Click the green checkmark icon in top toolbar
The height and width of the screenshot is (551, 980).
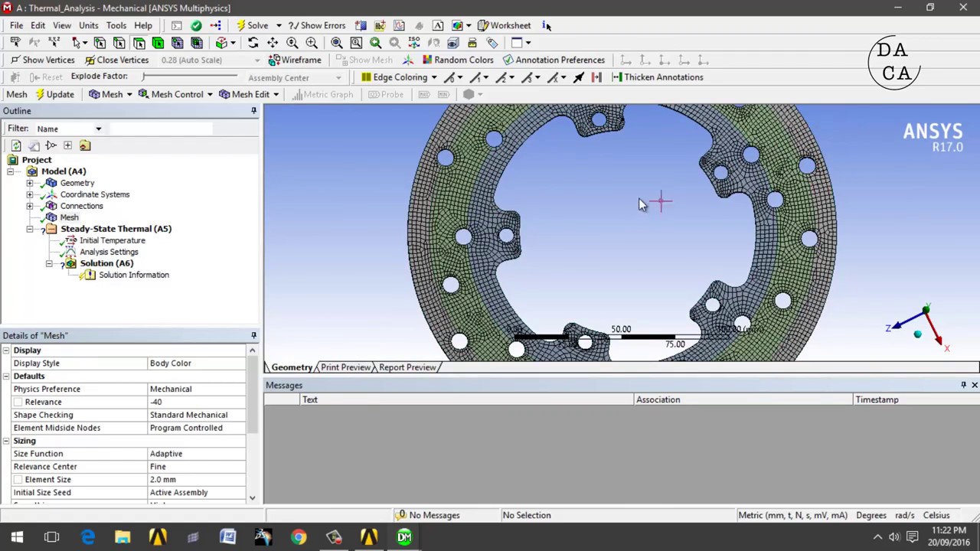coord(196,25)
